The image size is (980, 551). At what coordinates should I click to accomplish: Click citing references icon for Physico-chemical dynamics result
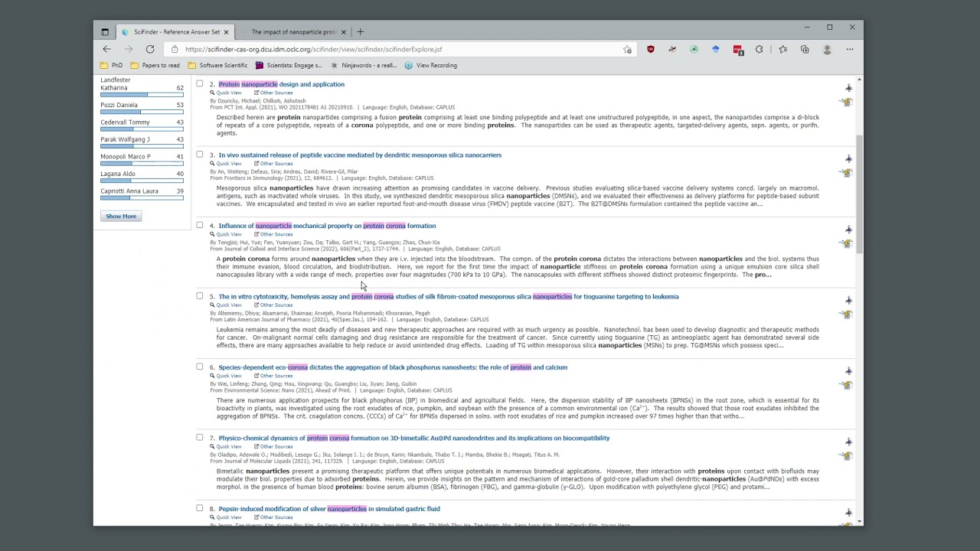pos(847,456)
